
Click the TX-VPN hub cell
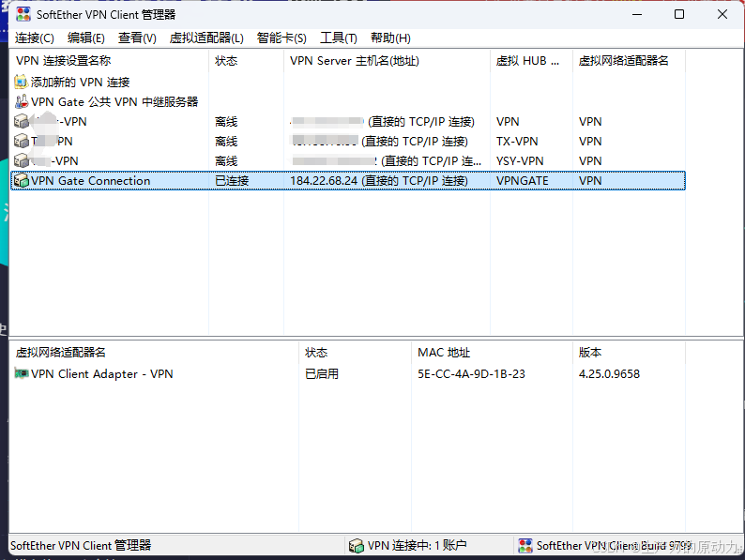point(517,141)
